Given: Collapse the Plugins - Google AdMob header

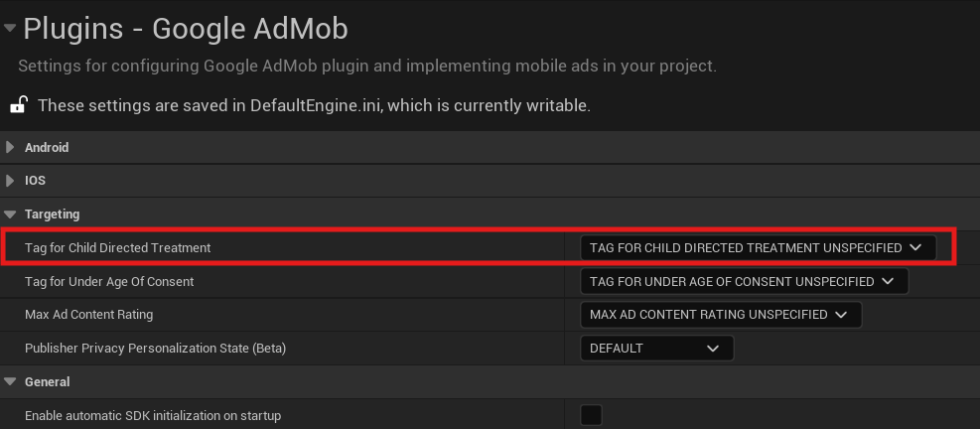Looking at the screenshot, I should coord(10,29).
